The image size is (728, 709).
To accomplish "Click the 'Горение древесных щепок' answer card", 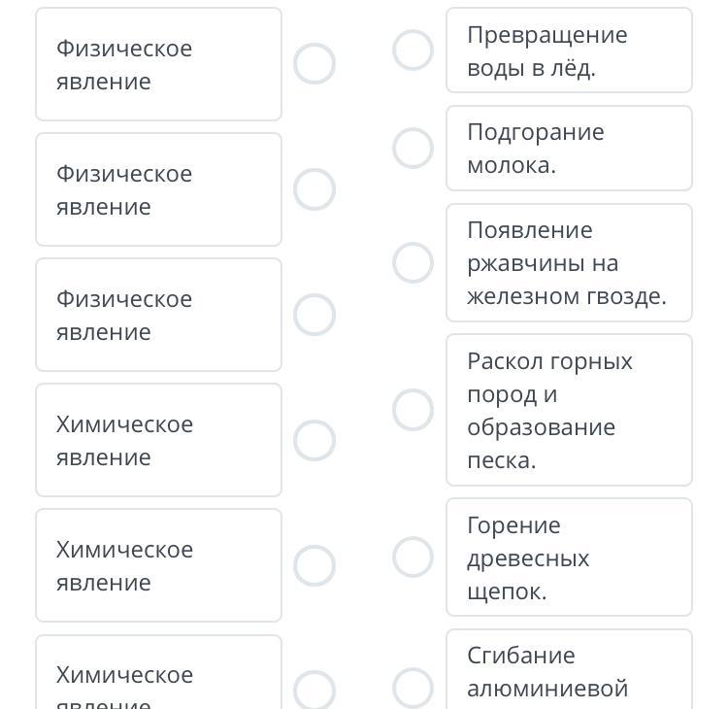I will [x=569, y=557].
